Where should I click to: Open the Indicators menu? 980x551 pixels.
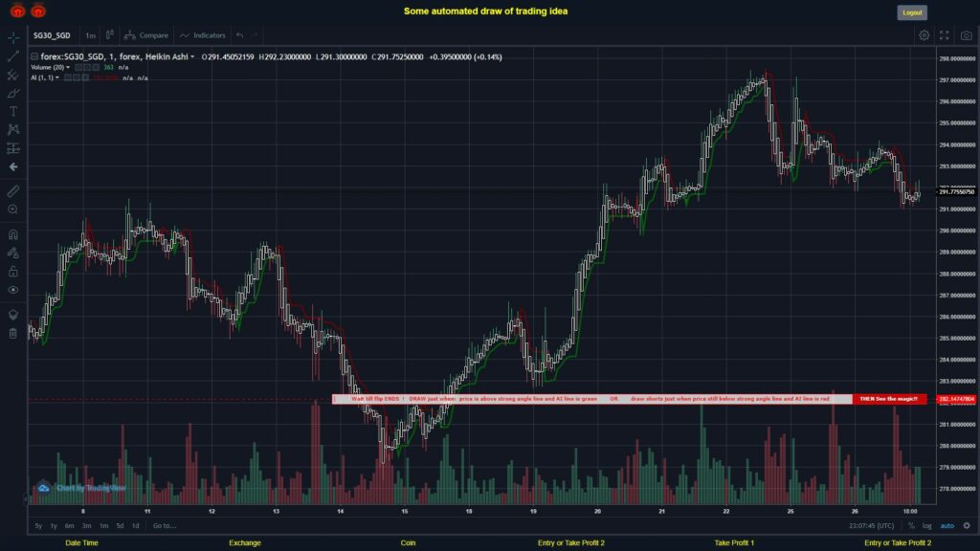pos(203,35)
